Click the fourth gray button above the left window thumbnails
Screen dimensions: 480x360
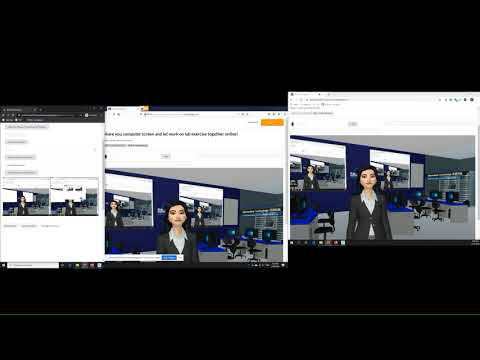tap(21, 172)
